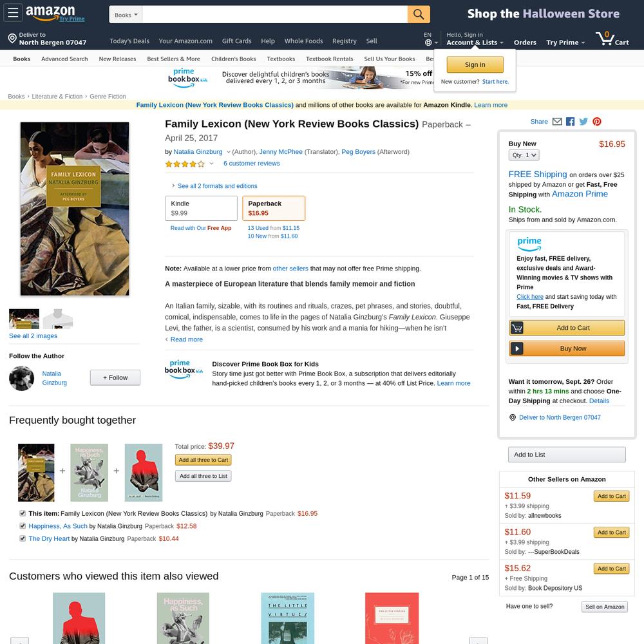
Task: Open the shopping cart icon
Action: pos(612,38)
